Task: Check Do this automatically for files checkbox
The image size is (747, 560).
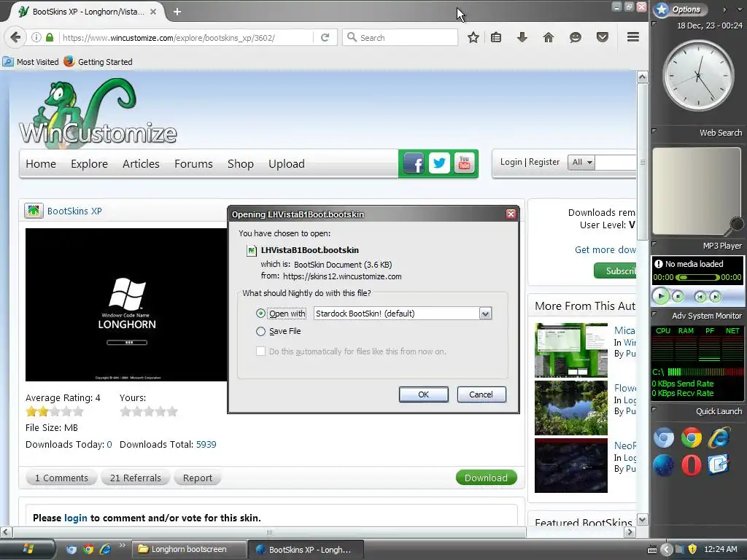Action: pos(260,351)
